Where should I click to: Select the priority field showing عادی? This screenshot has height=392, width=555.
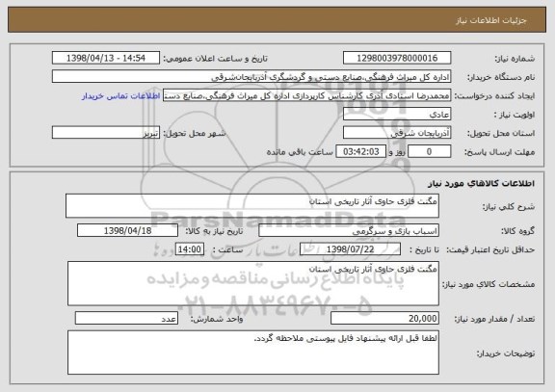[x=397, y=115]
